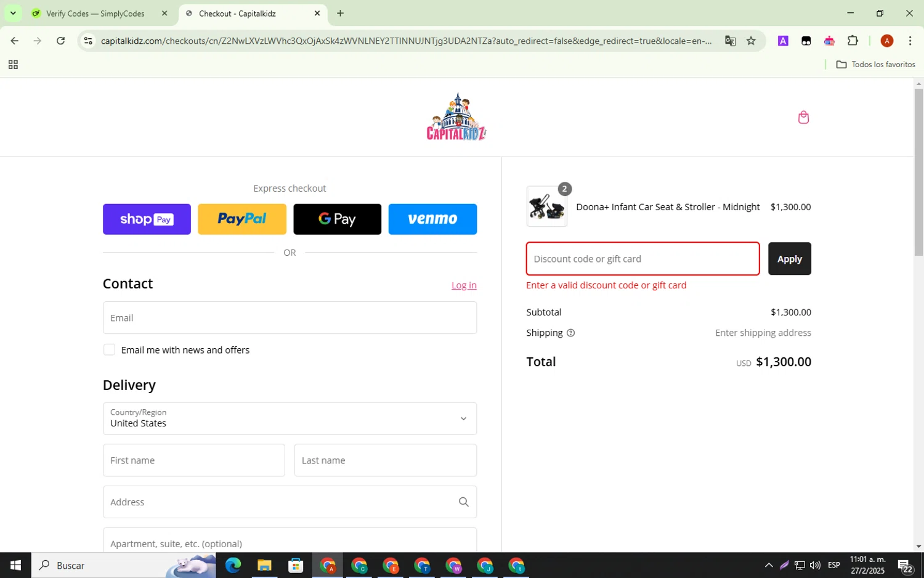Open the notification center icon
924x578 pixels.
coord(905,565)
